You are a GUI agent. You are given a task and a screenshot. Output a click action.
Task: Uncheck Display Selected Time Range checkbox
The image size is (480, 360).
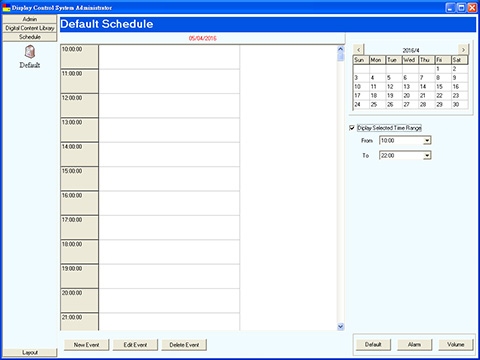click(x=352, y=128)
